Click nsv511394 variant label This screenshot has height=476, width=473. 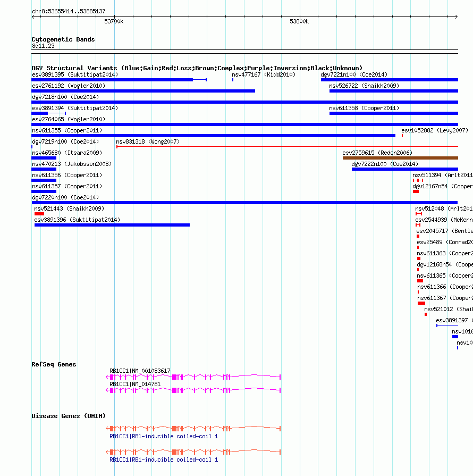(x=443, y=175)
